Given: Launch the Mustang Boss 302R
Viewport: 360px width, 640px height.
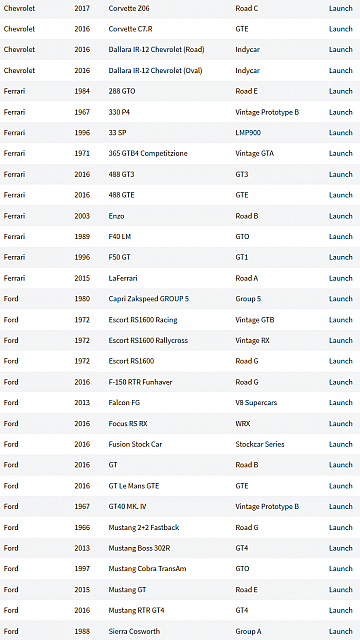Looking at the screenshot, I should (340, 548).
